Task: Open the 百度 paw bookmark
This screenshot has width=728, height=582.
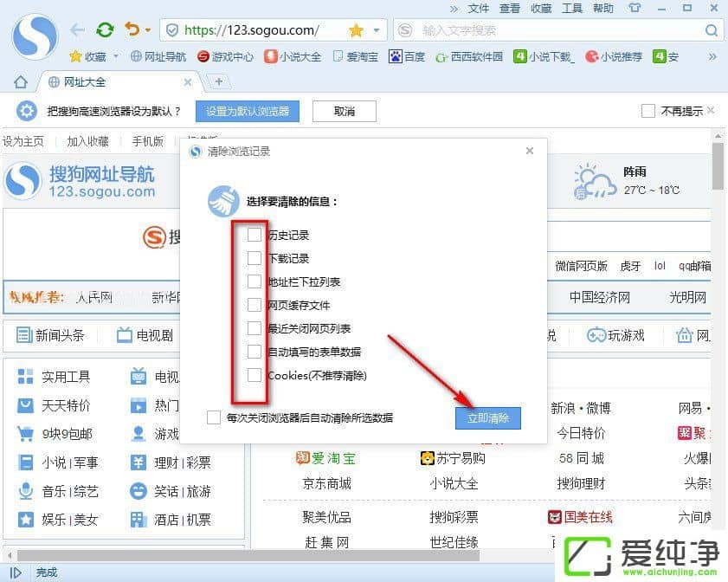Action: (407, 56)
